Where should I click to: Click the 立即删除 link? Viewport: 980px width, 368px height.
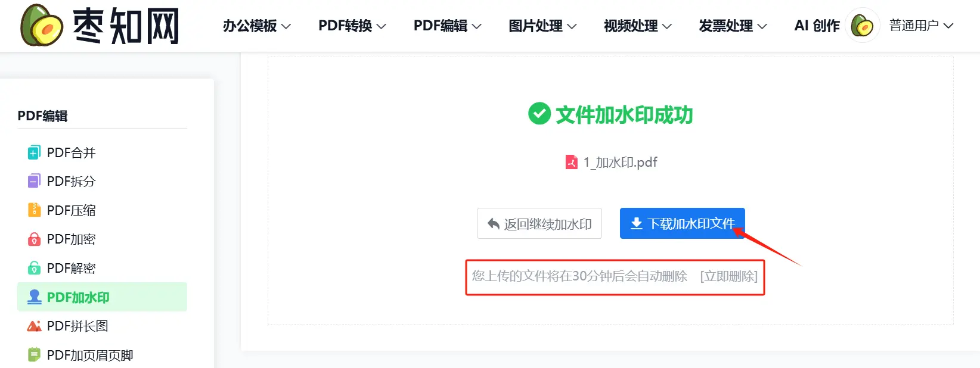tap(728, 276)
